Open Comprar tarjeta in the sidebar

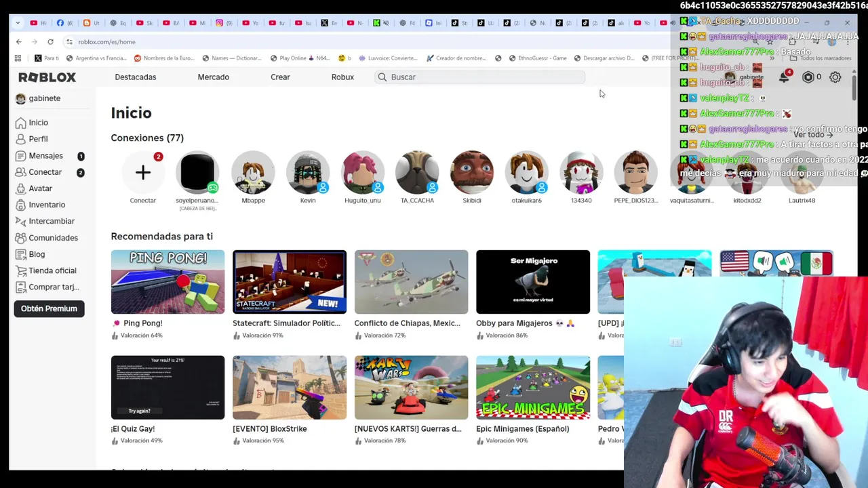(x=47, y=287)
